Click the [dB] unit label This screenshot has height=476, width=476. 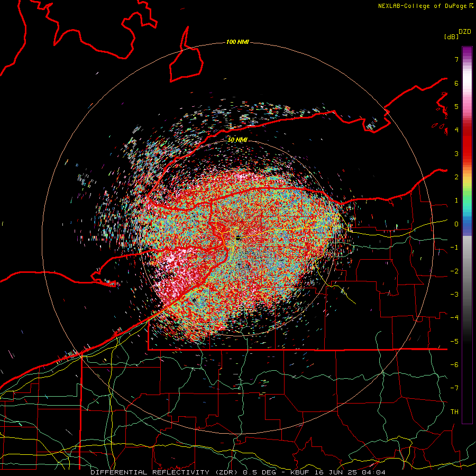(451, 36)
